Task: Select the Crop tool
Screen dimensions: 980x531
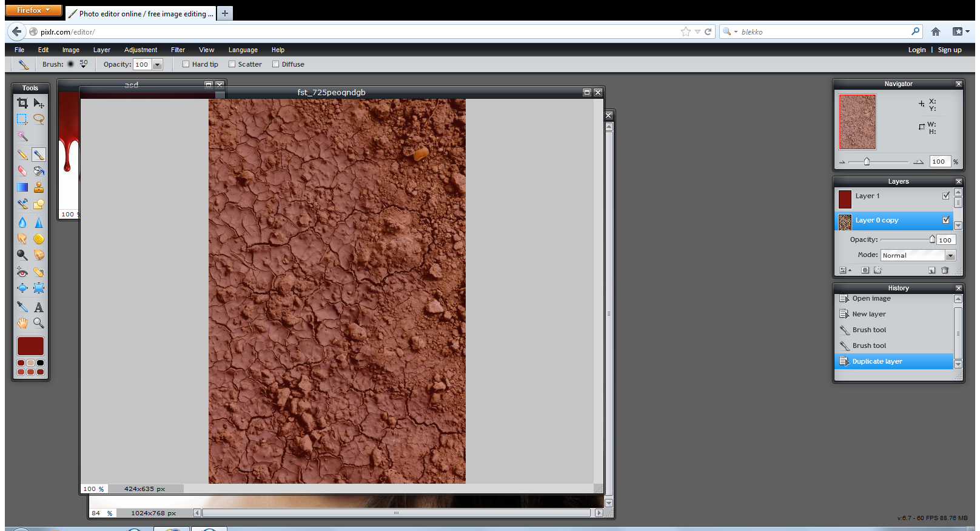Action: 22,103
